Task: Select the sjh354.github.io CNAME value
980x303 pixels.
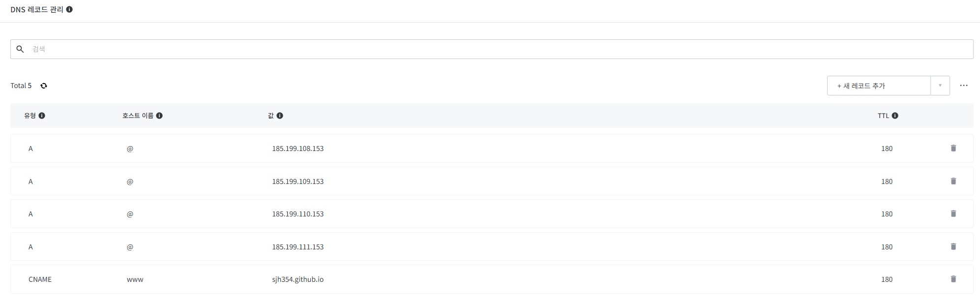Action: (x=297, y=279)
